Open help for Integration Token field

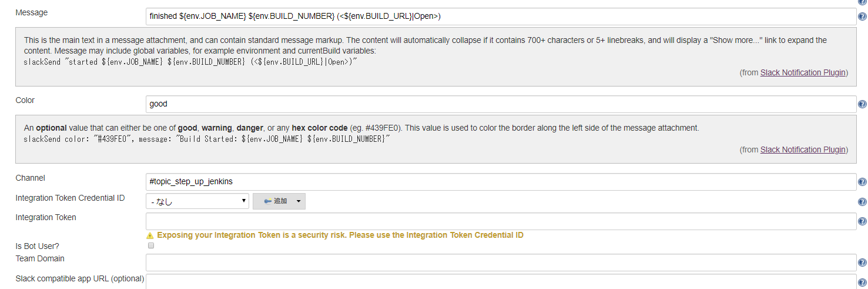point(862,221)
